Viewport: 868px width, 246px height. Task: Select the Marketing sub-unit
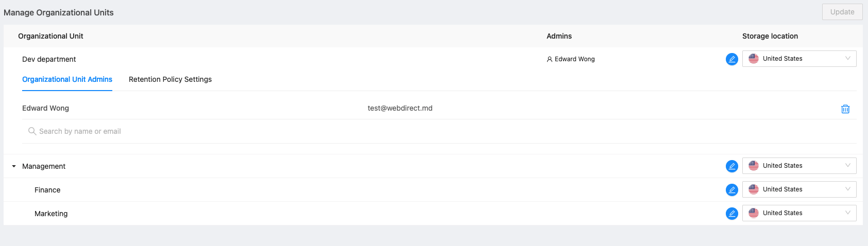tap(51, 214)
